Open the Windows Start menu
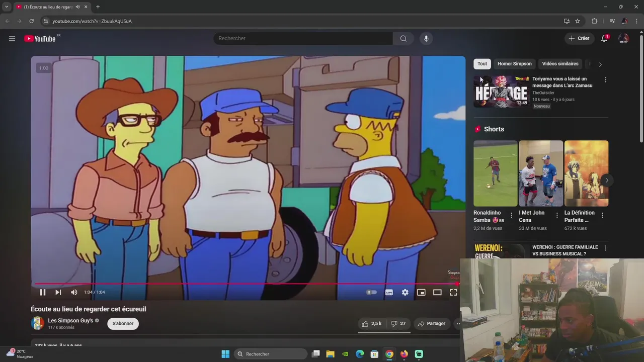Viewport: 644px width, 362px height. coord(225,354)
